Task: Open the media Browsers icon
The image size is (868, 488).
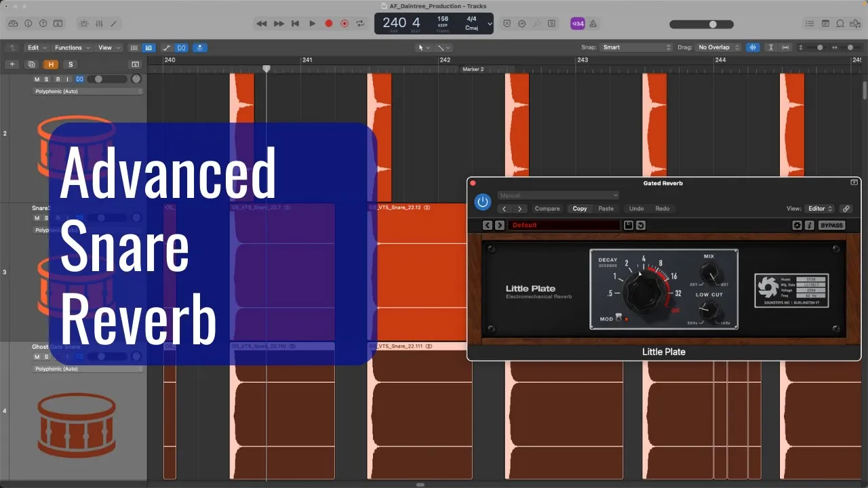Action: 856,23
